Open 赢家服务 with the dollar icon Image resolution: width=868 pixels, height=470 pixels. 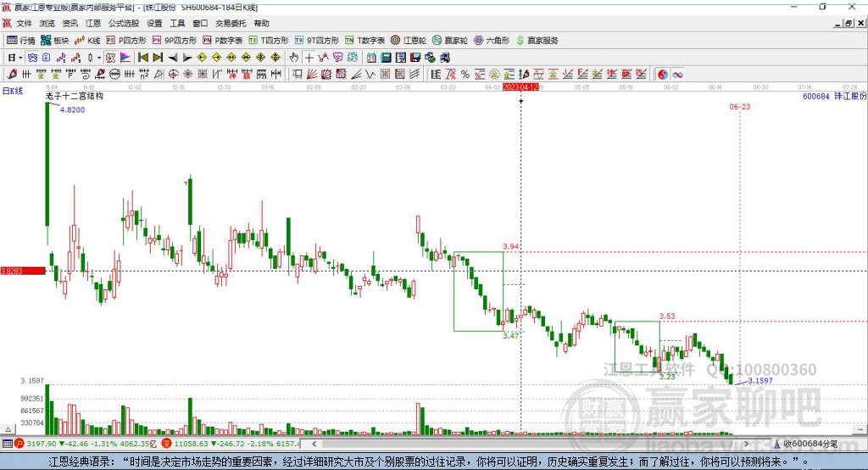tap(537, 41)
